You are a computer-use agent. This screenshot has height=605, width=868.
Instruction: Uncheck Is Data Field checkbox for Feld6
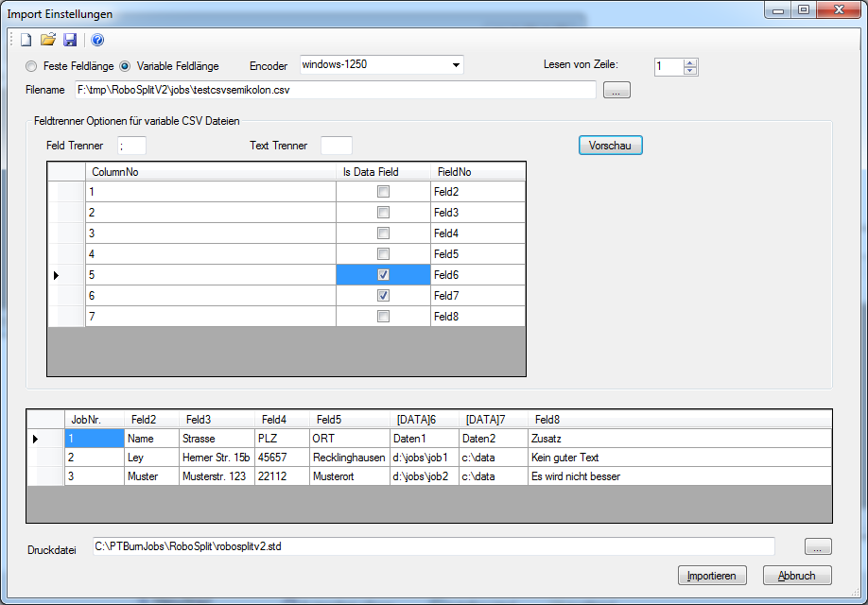pos(383,275)
